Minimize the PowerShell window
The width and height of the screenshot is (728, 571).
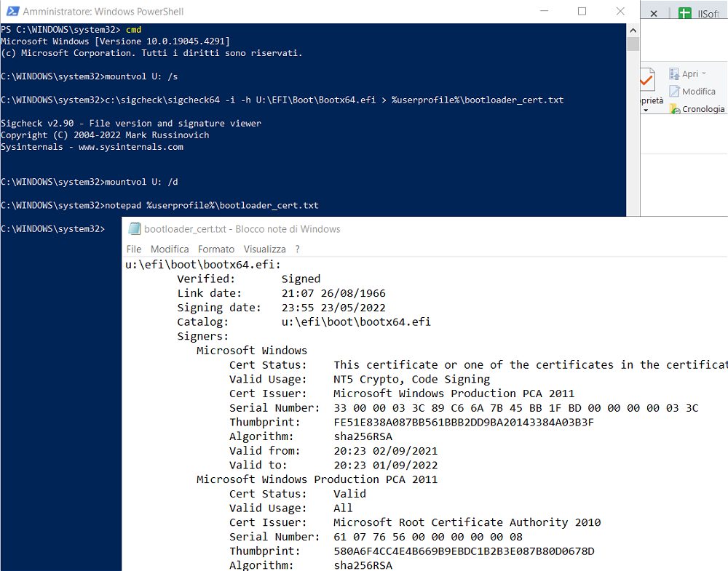548,12
